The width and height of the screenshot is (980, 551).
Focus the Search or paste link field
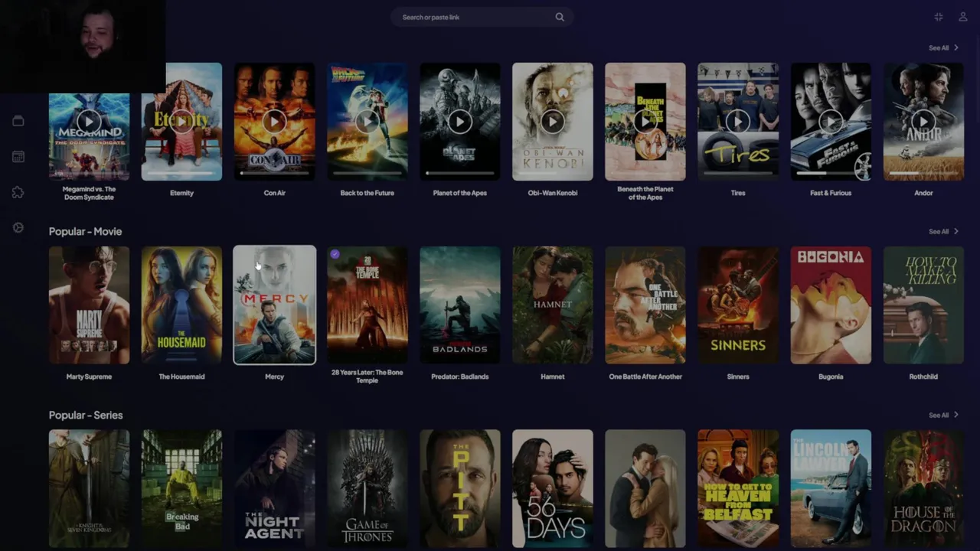482,17
